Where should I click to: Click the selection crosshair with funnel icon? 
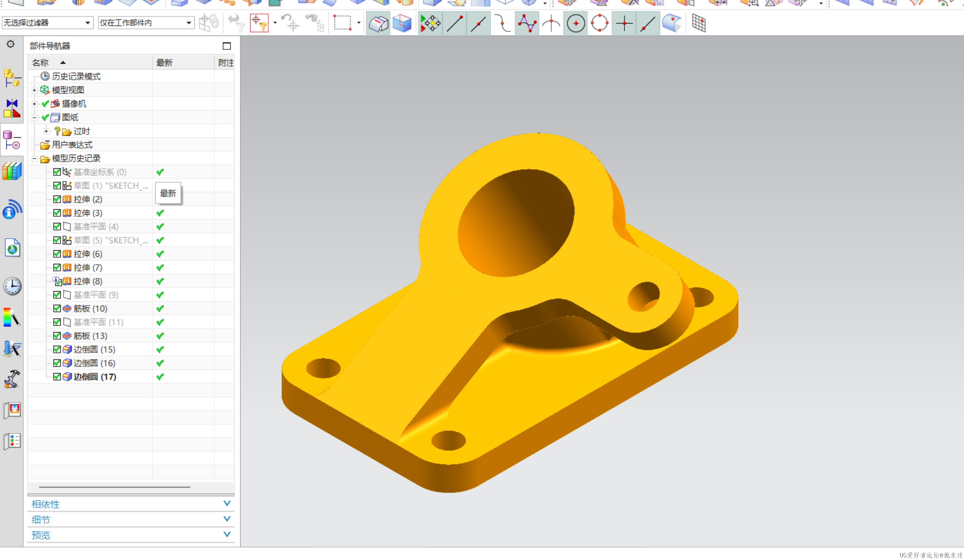coord(259,23)
